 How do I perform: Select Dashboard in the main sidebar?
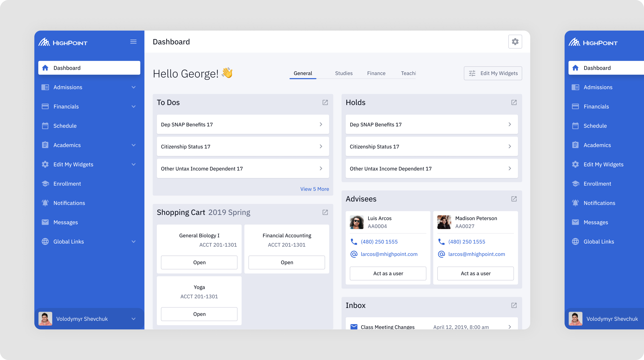pyautogui.click(x=89, y=68)
